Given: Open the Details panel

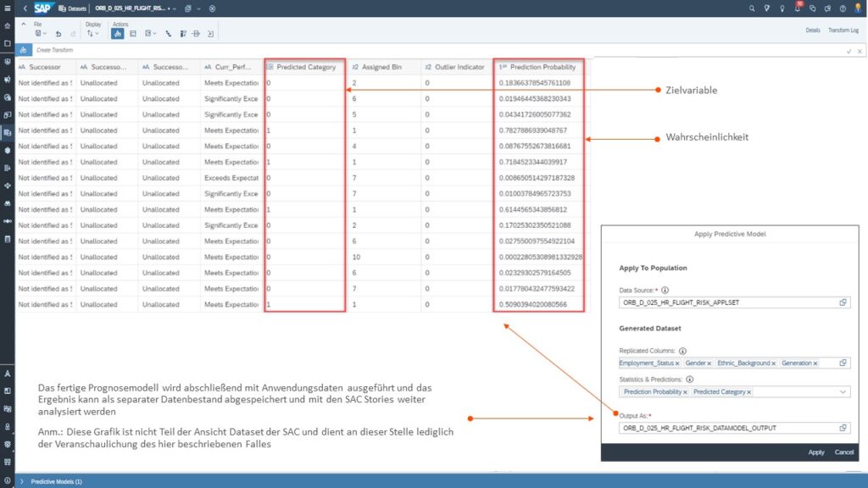Looking at the screenshot, I should (812, 30).
